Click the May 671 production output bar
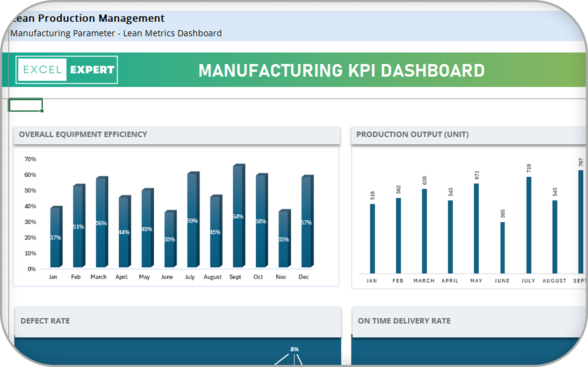The image size is (588, 367). (x=476, y=228)
